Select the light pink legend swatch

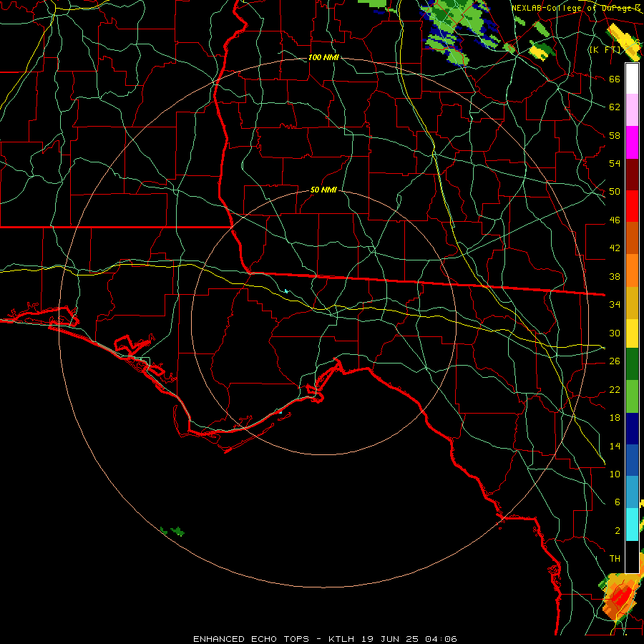click(632, 110)
